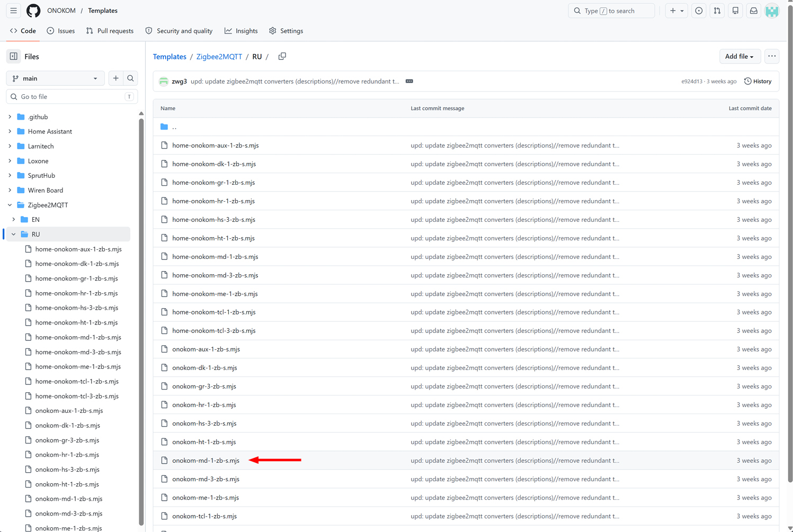793x532 pixels.
Task: Click the add file plus icon in sidebar
Action: (x=116, y=78)
